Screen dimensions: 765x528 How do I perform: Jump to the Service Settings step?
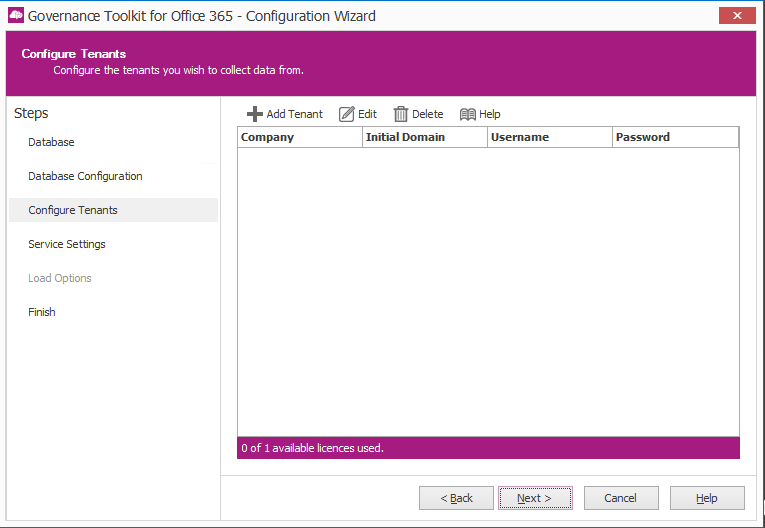(67, 244)
